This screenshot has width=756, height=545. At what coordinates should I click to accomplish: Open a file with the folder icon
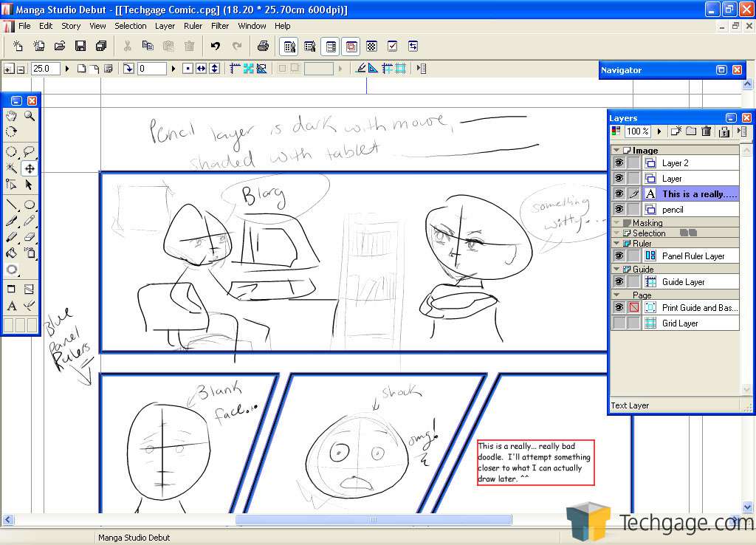(60, 46)
